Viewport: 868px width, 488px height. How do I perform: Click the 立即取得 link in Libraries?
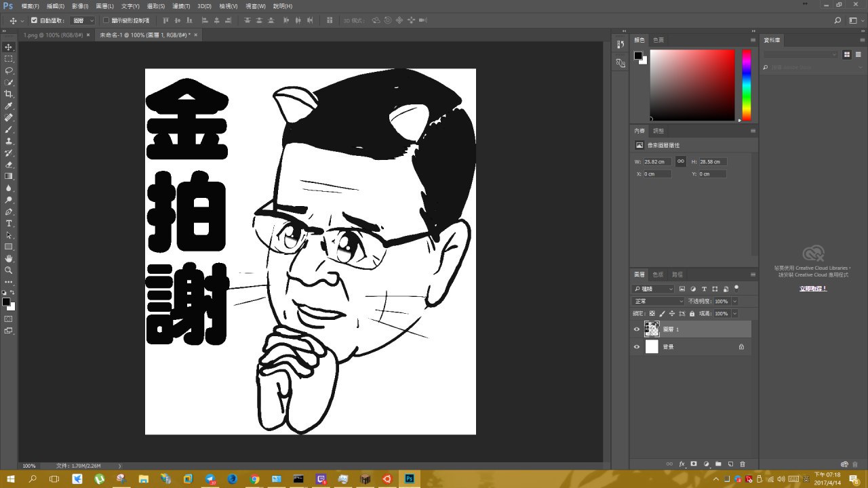[813, 289]
